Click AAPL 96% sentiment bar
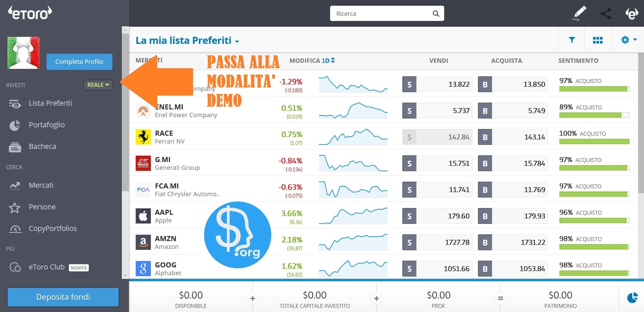Image resolution: width=644 pixels, height=312 pixels. (594, 220)
